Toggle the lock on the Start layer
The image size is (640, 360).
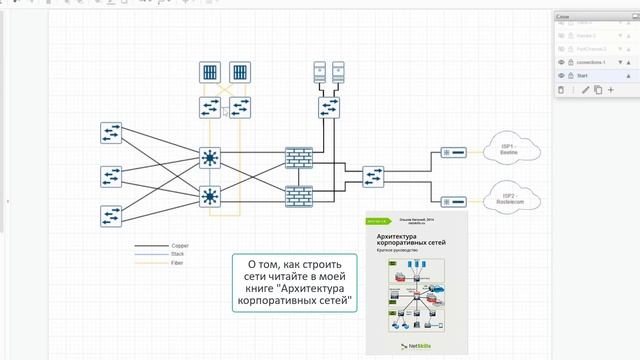(x=571, y=76)
